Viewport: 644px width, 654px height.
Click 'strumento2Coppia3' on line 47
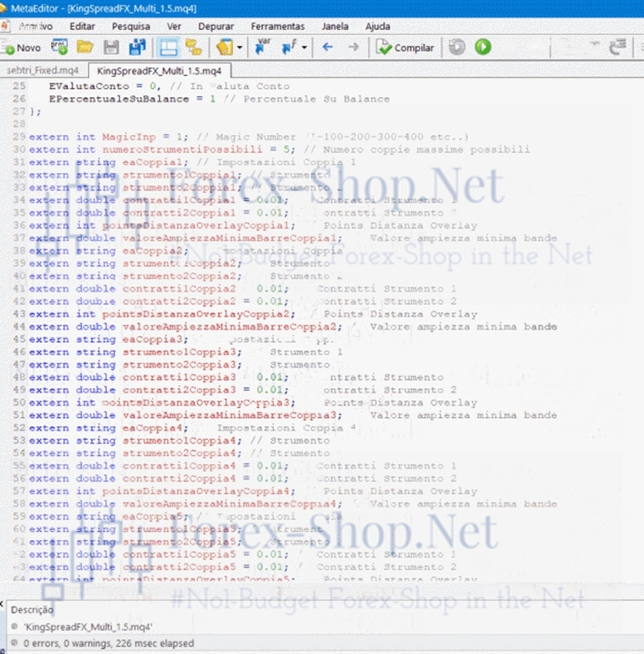(x=180, y=365)
